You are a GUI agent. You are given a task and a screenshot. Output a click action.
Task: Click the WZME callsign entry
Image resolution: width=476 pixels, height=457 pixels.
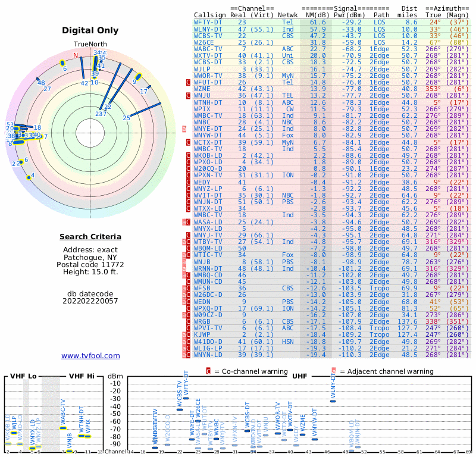202,89
